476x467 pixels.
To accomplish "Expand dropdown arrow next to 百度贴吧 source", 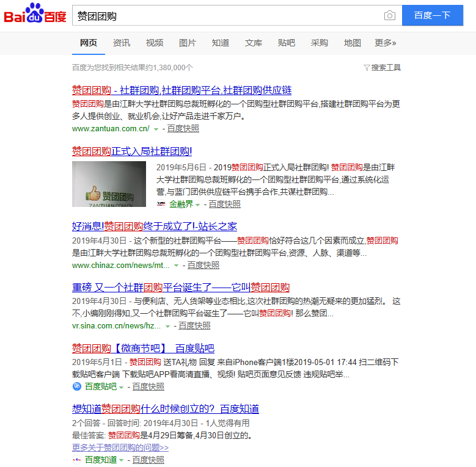I will pos(121,387).
